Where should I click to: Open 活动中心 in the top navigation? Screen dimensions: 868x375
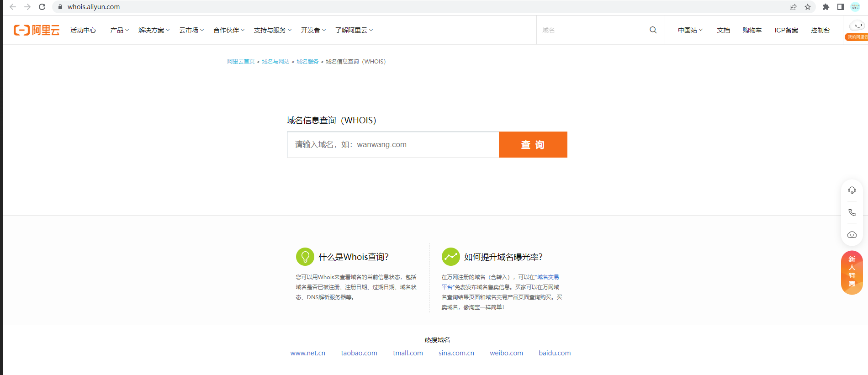[83, 30]
